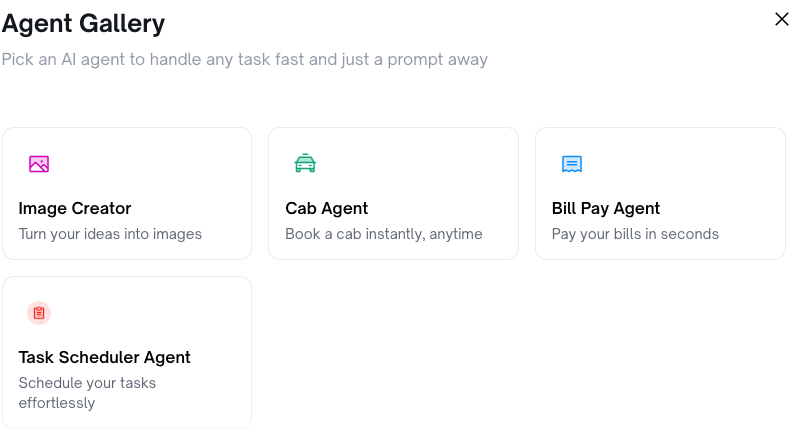
Task: Launch the Task Scheduler Agent title
Action: tap(105, 357)
